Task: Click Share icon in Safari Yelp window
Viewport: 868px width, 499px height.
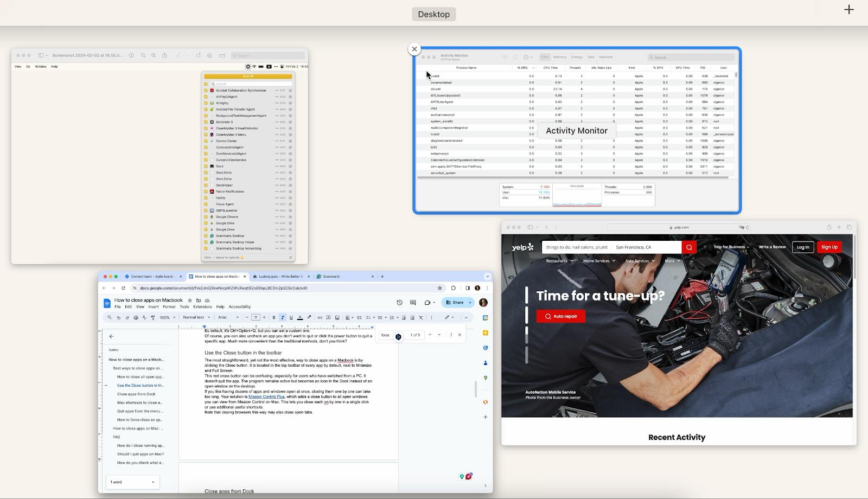Action: (x=829, y=227)
